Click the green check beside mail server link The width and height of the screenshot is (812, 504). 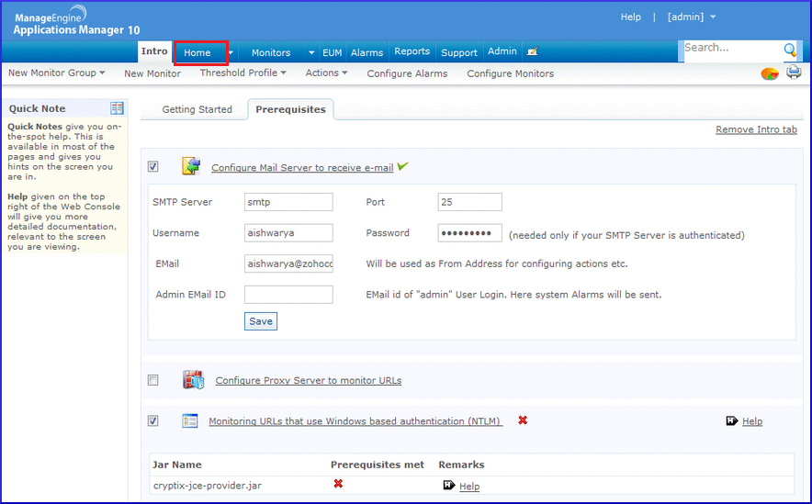[x=403, y=166]
